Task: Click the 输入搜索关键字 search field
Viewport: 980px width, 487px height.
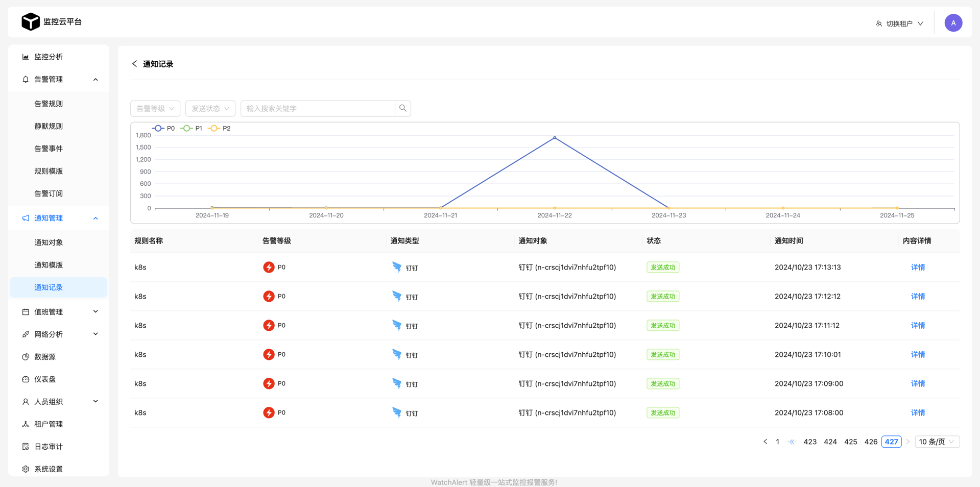Action: (x=318, y=108)
